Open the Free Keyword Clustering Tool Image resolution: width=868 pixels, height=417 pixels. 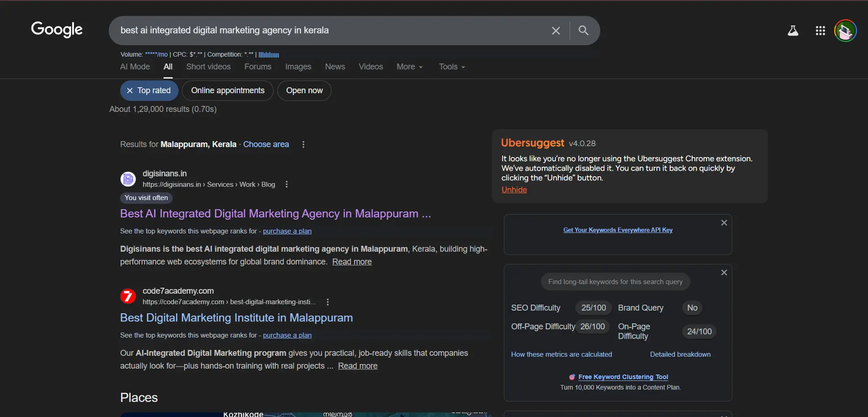pyautogui.click(x=623, y=377)
